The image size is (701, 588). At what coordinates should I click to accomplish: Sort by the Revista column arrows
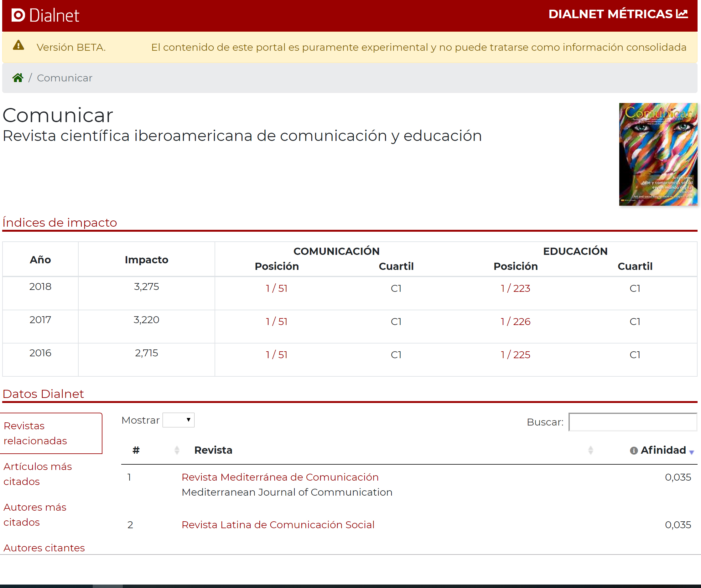tap(590, 450)
